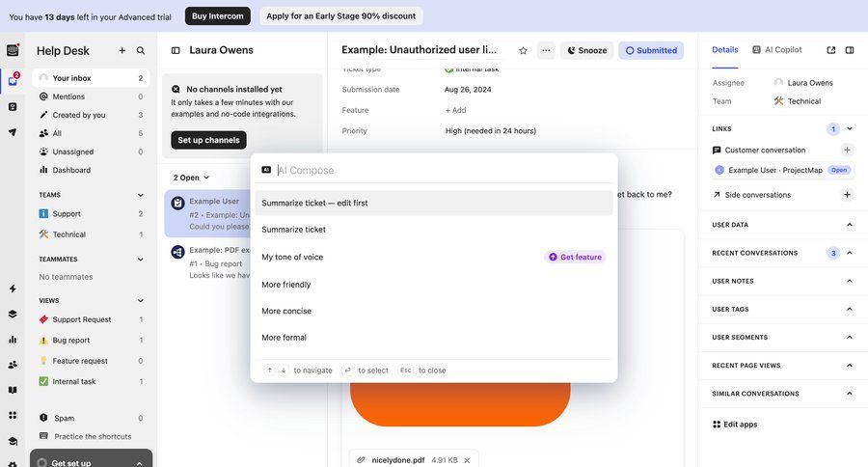The width and height of the screenshot is (868, 467).
Task: Click the Submitted status button
Action: point(651,50)
